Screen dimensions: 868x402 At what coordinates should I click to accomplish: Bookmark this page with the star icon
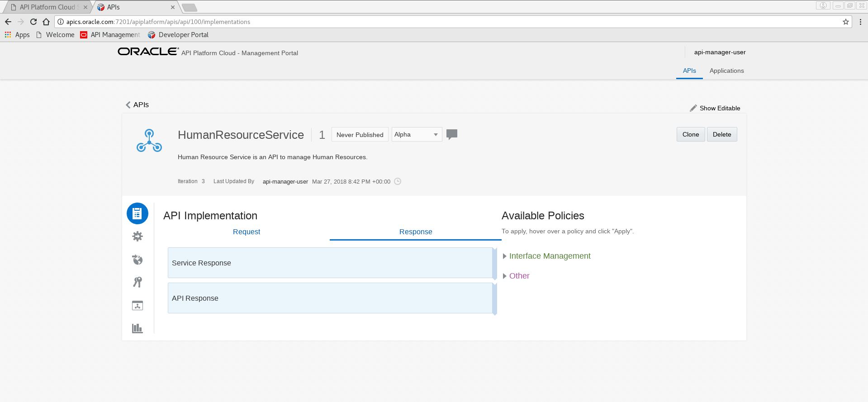[x=845, y=22]
